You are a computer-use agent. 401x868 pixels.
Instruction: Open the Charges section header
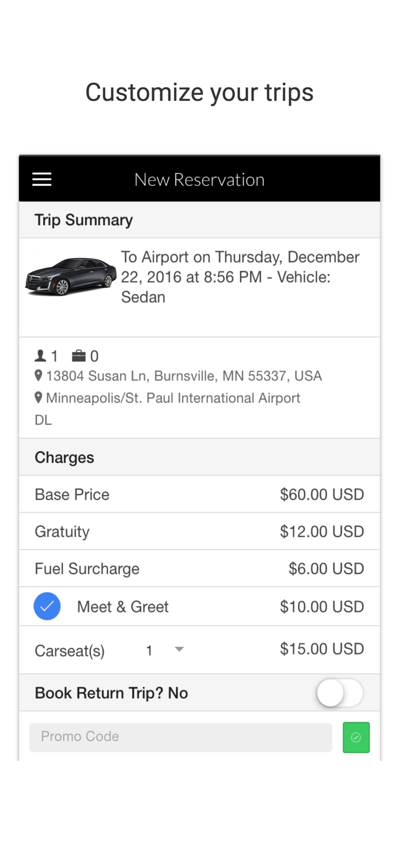64,457
